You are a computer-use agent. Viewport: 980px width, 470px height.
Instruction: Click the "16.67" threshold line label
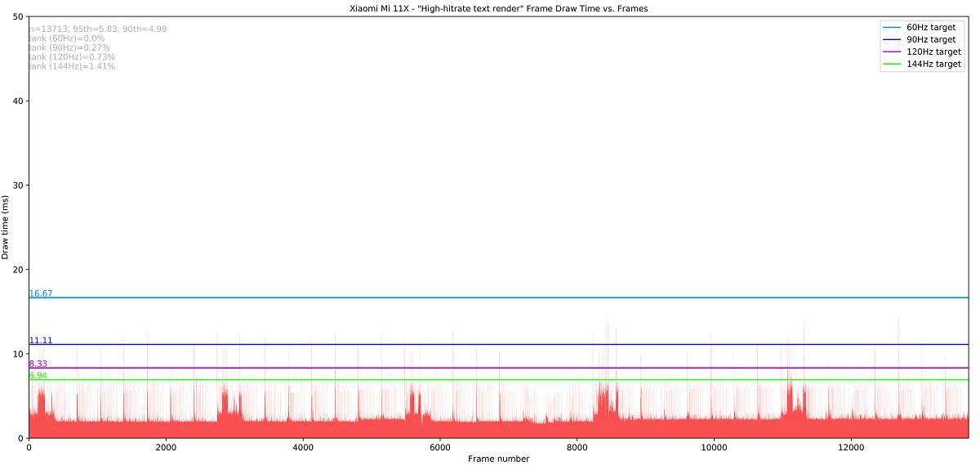41,293
